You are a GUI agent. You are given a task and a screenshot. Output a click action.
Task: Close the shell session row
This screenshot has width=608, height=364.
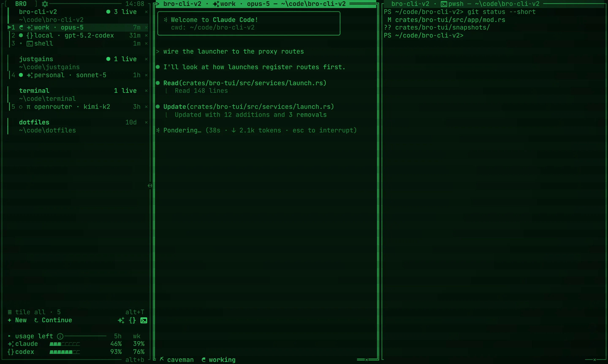146,43
